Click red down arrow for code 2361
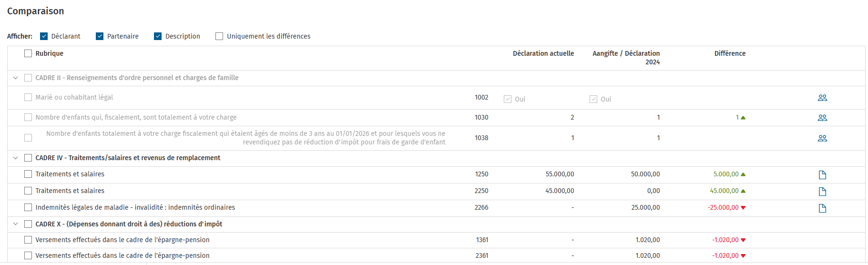 (x=743, y=256)
